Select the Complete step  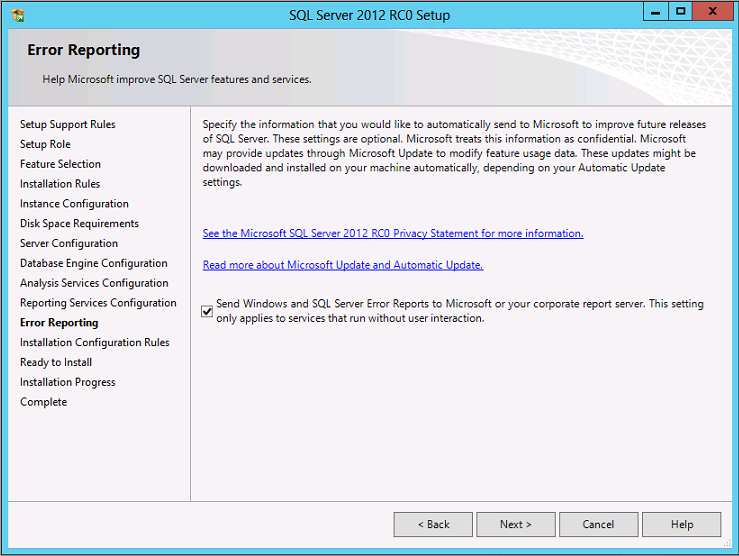click(43, 402)
